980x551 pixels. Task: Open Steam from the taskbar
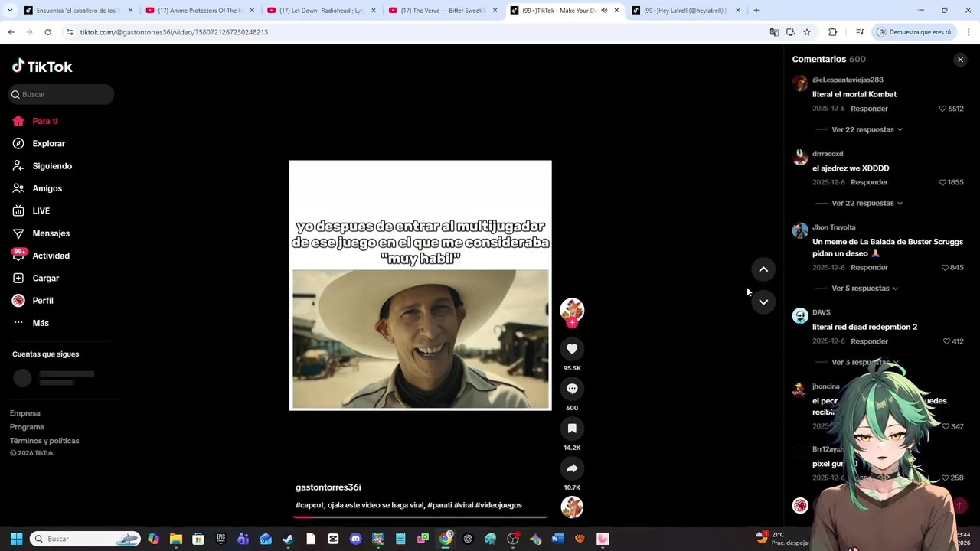288,539
